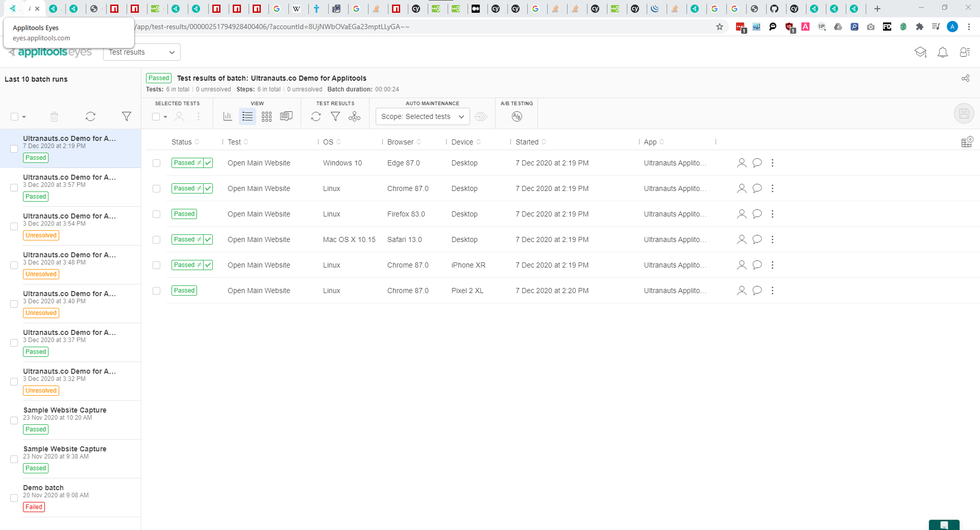Open the bar chart view icon
This screenshot has width=980, height=530.
[x=228, y=116]
